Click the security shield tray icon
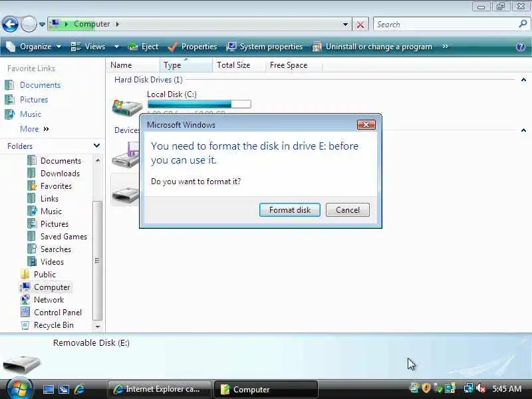 tap(426, 388)
